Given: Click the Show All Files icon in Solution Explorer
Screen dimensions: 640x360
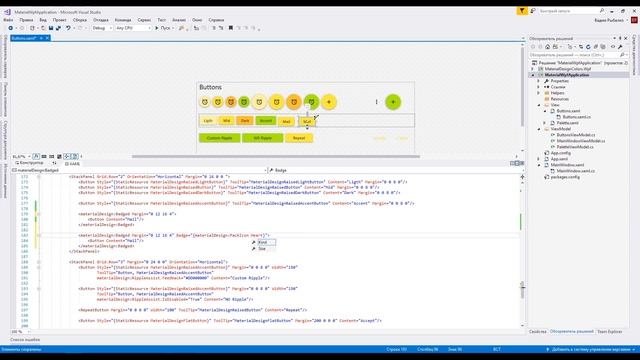Looking at the screenshot, I should tap(603, 47).
